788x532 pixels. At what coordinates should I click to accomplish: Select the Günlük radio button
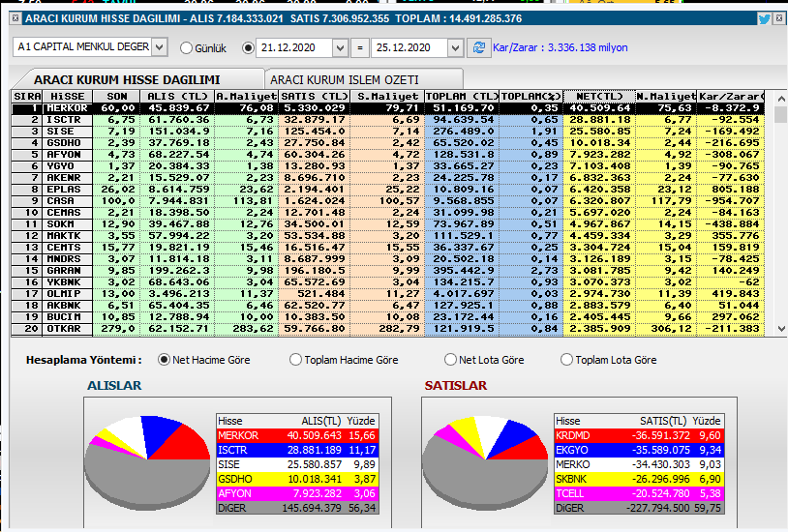(187, 48)
